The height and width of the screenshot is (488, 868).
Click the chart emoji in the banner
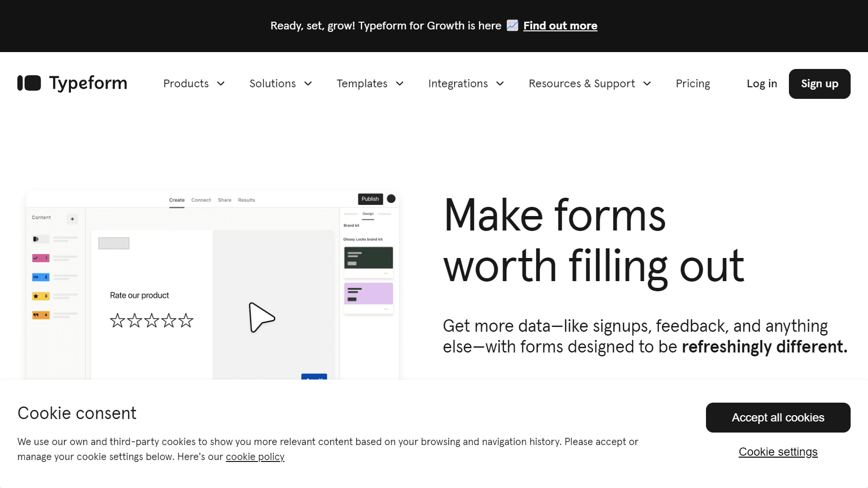coord(512,26)
